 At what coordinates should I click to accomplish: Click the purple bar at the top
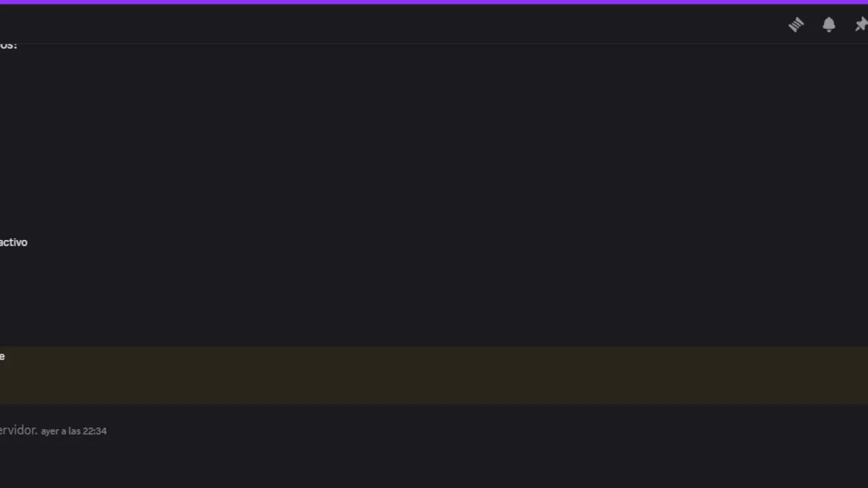pos(434,2)
